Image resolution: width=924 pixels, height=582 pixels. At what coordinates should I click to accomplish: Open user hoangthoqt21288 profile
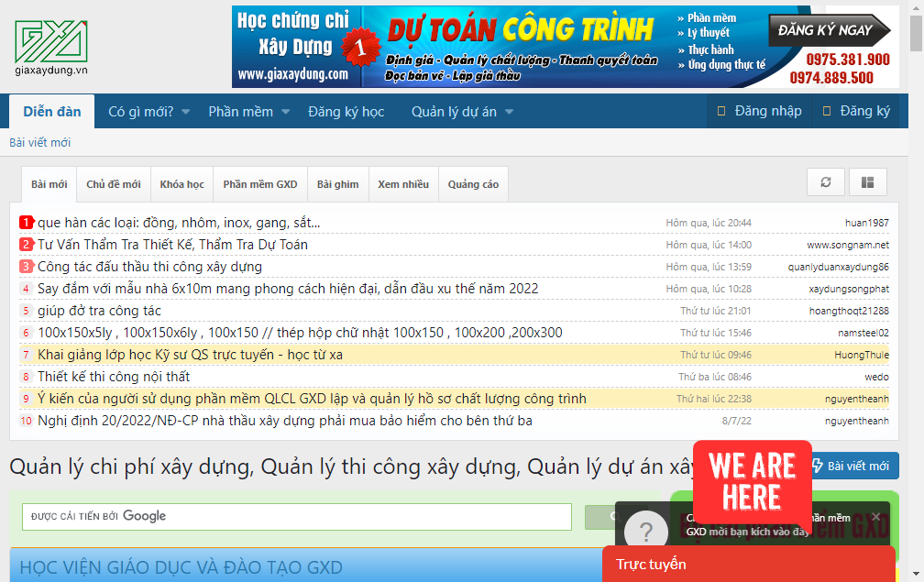(849, 311)
